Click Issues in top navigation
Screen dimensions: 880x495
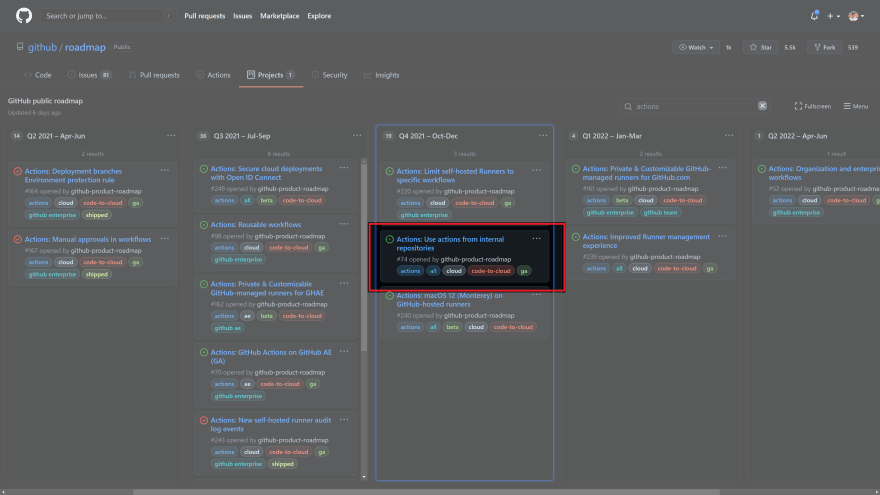coord(242,16)
